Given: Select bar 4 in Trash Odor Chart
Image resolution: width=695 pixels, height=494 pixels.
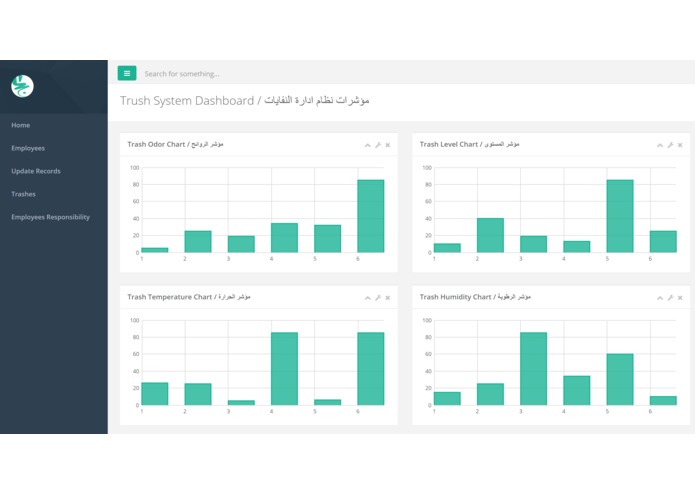Looking at the screenshot, I should pyautogui.click(x=285, y=238).
